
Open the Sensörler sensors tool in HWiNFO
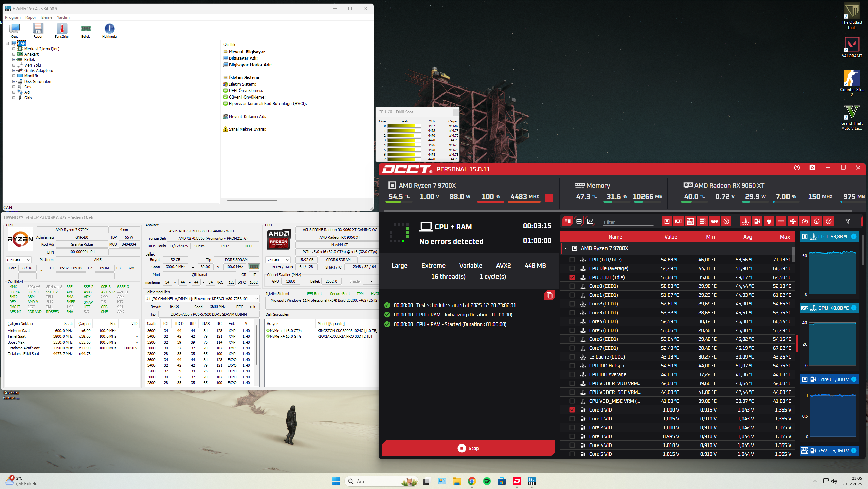tap(62, 31)
